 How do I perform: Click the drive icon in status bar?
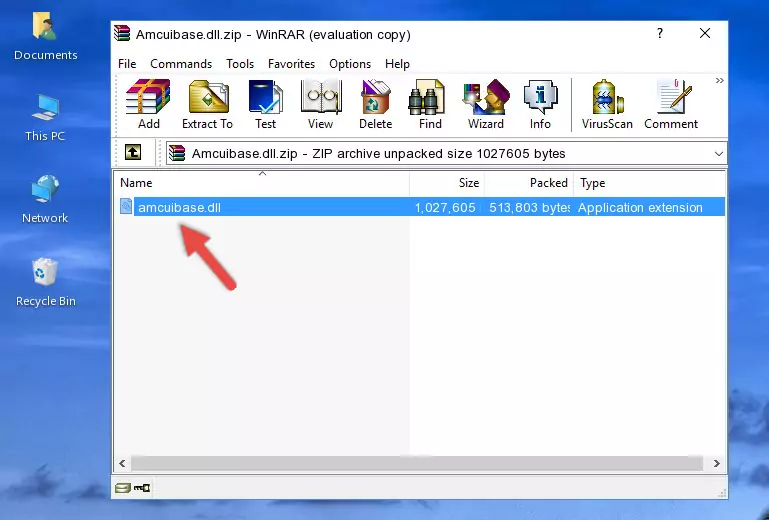tap(123, 488)
